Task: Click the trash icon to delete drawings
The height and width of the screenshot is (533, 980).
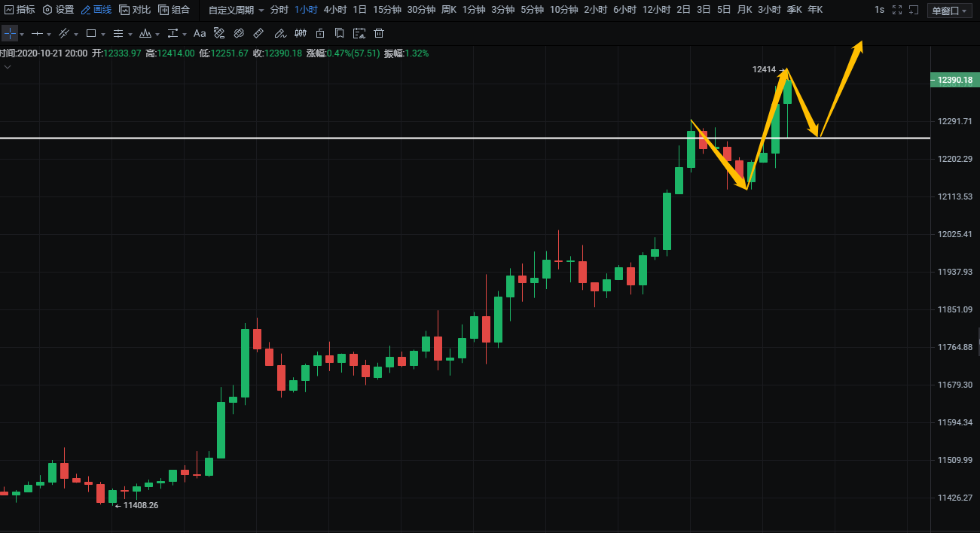Action: [379, 34]
